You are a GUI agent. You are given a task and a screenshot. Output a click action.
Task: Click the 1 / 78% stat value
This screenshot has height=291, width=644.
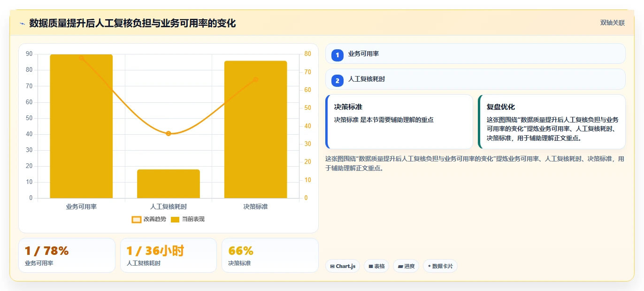pos(47,251)
